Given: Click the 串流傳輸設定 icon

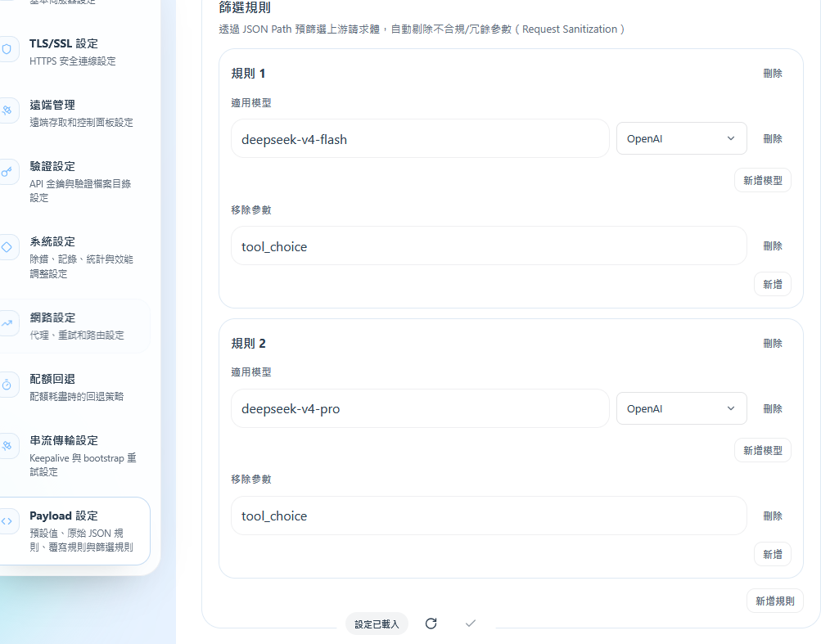Looking at the screenshot, I should [7, 446].
